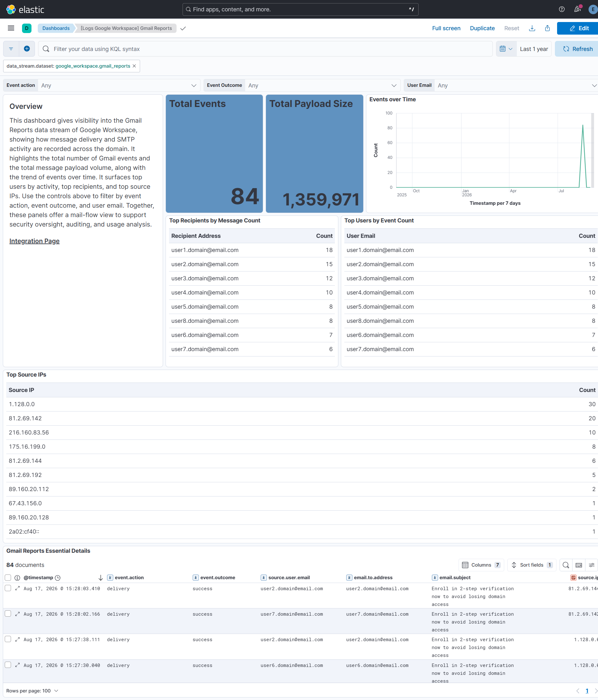
Task: Open the newsfeed notifications icon
Action: point(577,9)
